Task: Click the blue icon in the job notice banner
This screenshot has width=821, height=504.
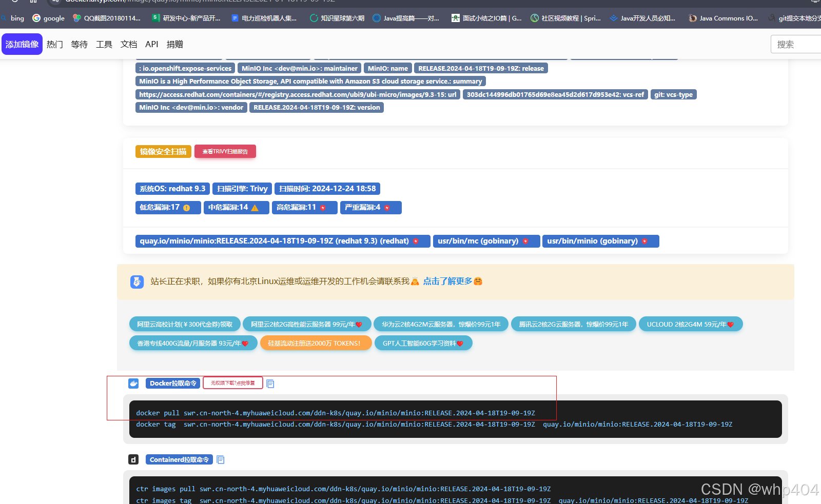Action: point(137,281)
